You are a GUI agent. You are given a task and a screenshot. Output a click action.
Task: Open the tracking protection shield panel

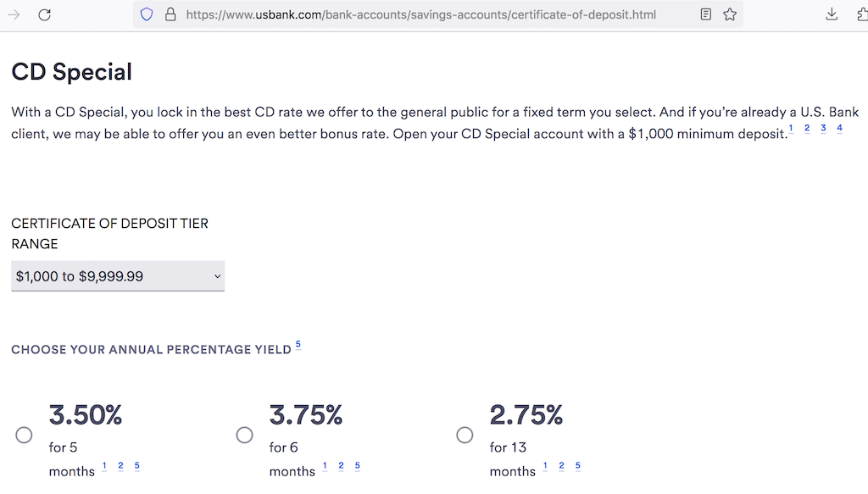tap(145, 14)
